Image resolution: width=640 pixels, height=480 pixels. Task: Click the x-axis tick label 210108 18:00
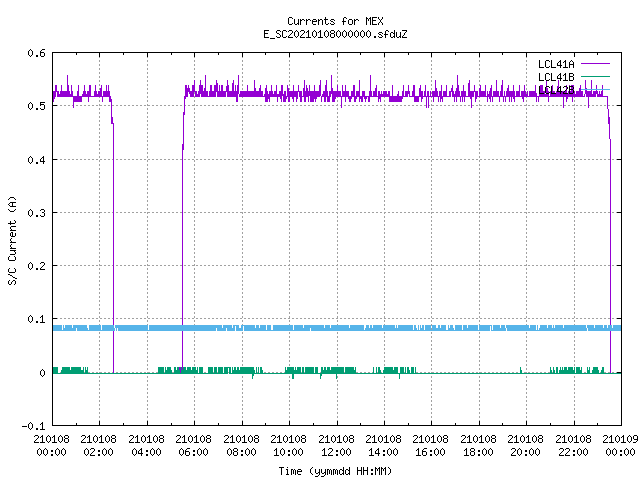478,445
